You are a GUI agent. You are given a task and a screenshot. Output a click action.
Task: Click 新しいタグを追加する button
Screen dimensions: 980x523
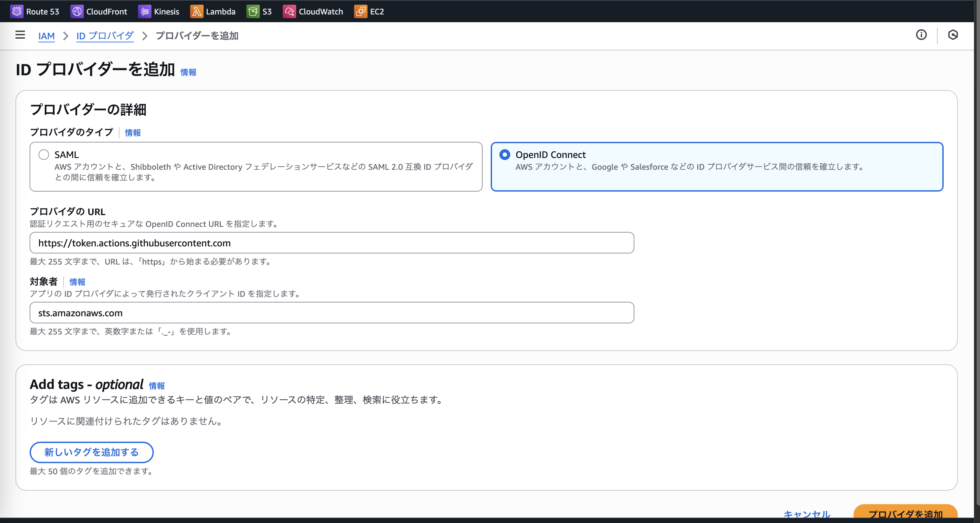coord(91,452)
